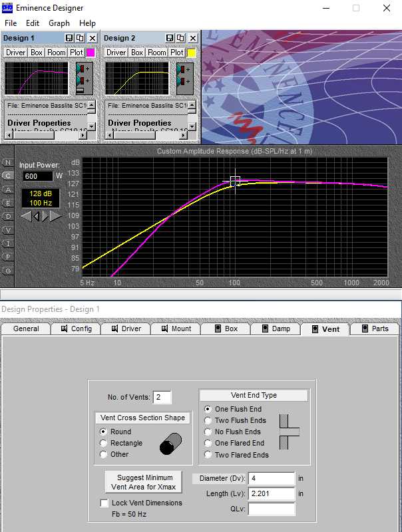Image resolution: width=402 pixels, height=532 pixels.
Task: Open the Help menu
Action: (87, 23)
